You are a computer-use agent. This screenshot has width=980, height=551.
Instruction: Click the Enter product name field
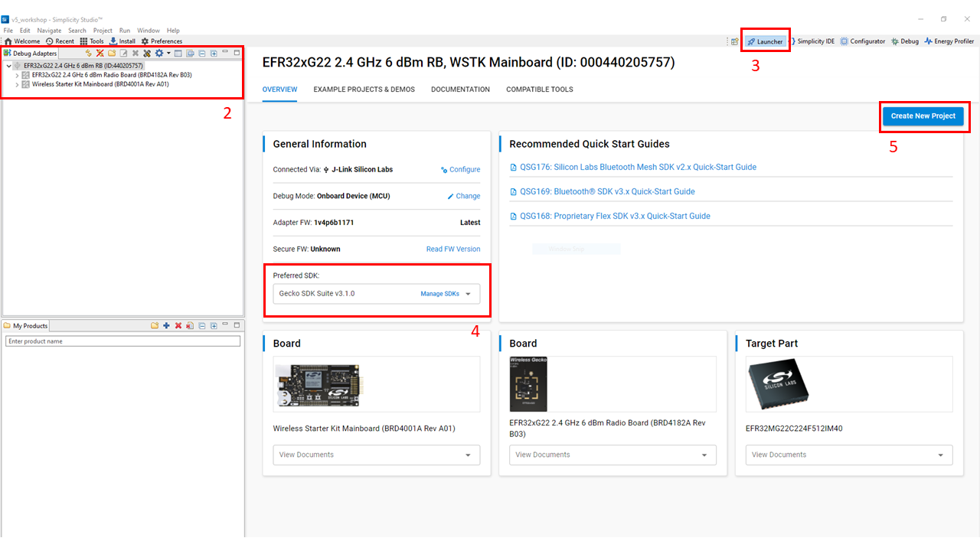[122, 341]
